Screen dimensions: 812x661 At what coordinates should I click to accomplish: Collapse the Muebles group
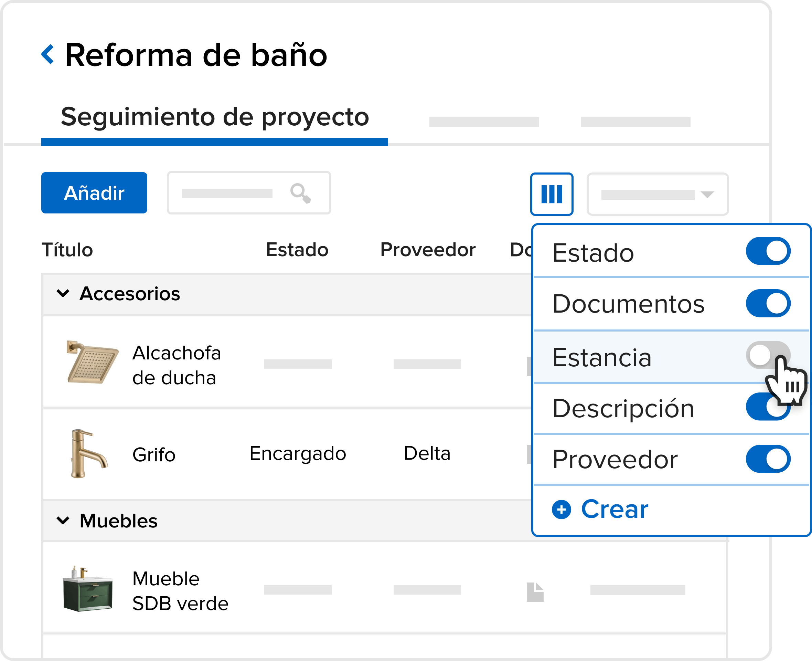[63, 520]
